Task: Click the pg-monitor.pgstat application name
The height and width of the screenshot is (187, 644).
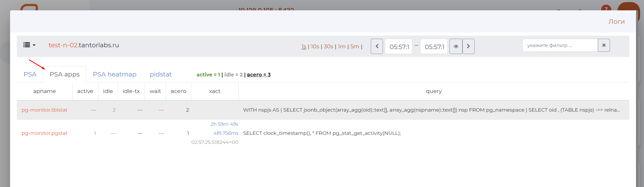Action: (44, 133)
